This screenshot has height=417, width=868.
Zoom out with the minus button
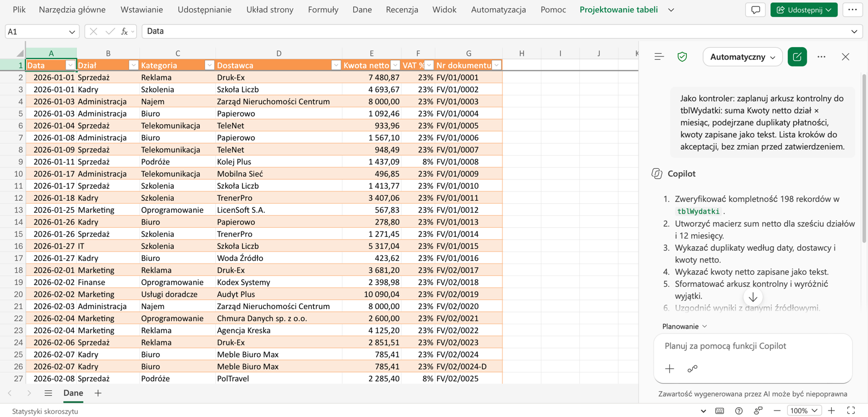(x=777, y=410)
